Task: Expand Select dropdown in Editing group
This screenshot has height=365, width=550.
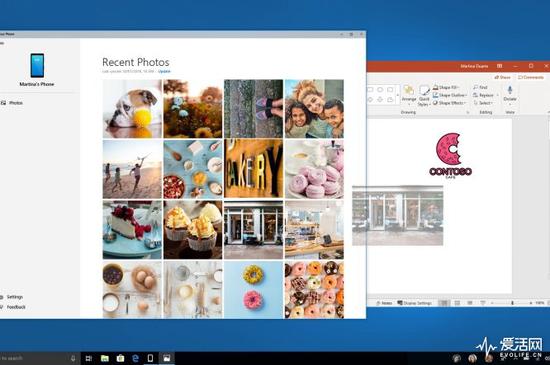Action: pos(483,103)
